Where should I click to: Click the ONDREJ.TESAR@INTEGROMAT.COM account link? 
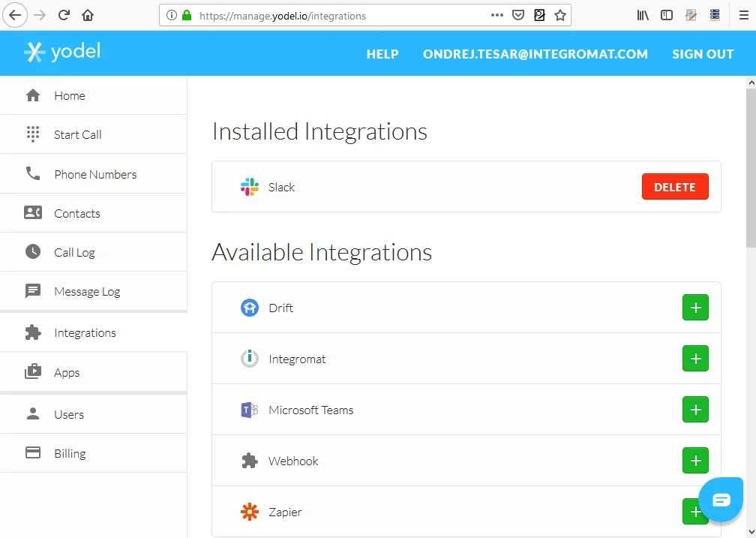(535, 54)
